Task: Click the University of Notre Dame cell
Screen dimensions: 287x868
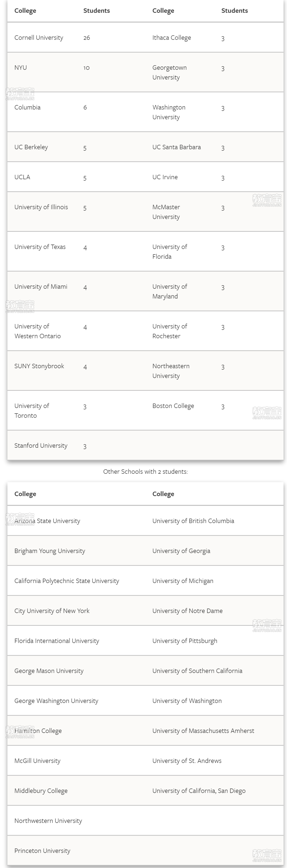Action: (x=187, y=611)
